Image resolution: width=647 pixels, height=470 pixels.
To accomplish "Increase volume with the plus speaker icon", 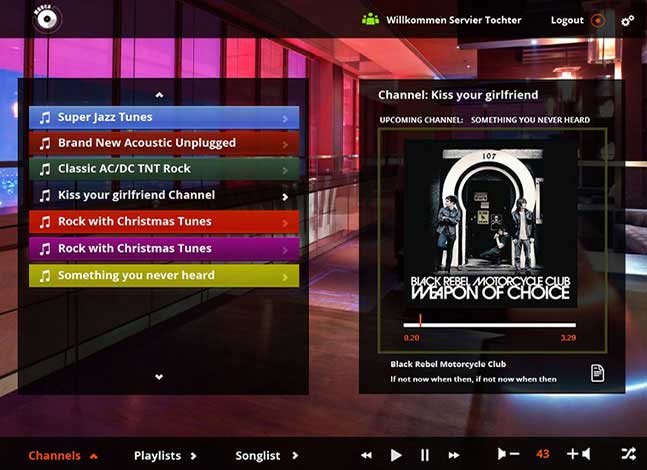I will (x=579, y=454).
